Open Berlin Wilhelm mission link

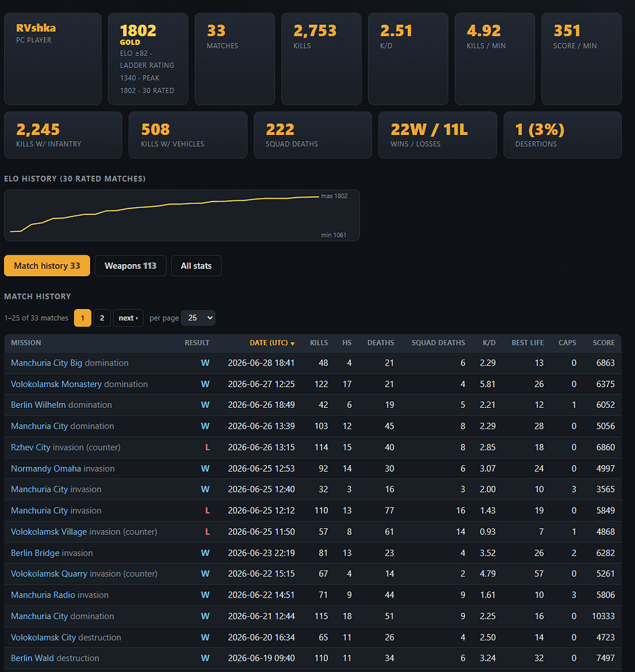click(x=38, y=405)
